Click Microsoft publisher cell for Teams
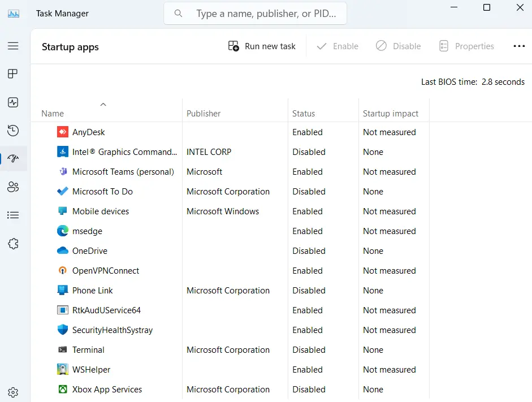Viewport: 532px width, 402px height. coord(205,172)
